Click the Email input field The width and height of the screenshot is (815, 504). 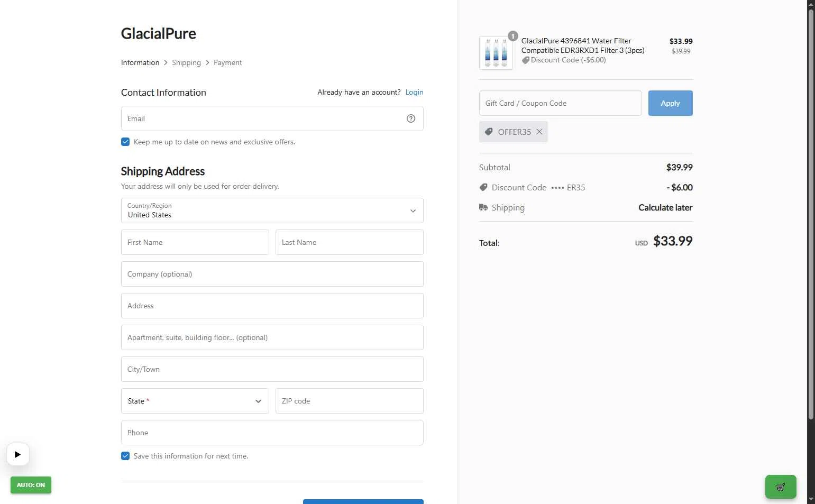[272, 118]
